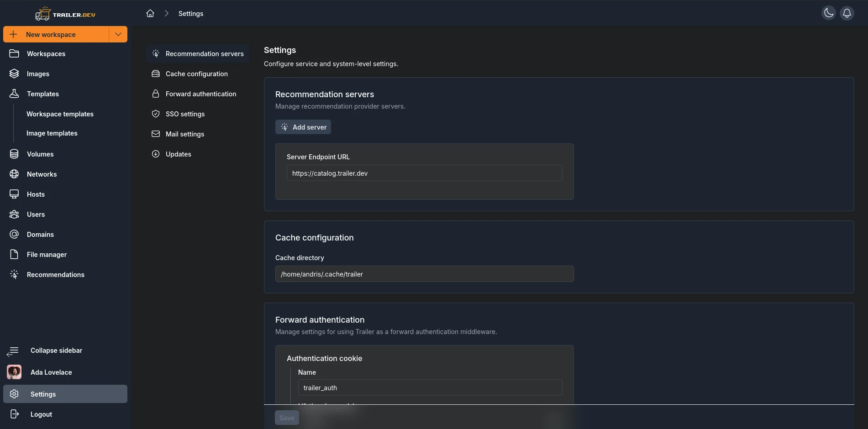Click the Updates label
This screenshot has width=868, height=429.
point(179,154)
